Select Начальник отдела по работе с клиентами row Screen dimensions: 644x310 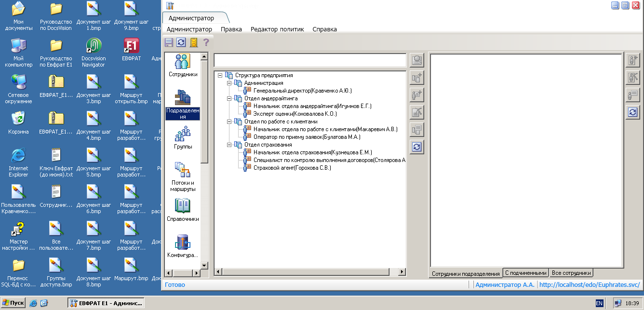(325, 129)
